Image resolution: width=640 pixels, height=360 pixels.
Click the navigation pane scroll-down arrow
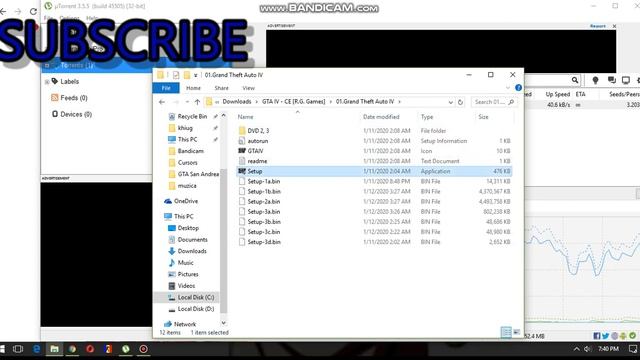pos(223,323)
